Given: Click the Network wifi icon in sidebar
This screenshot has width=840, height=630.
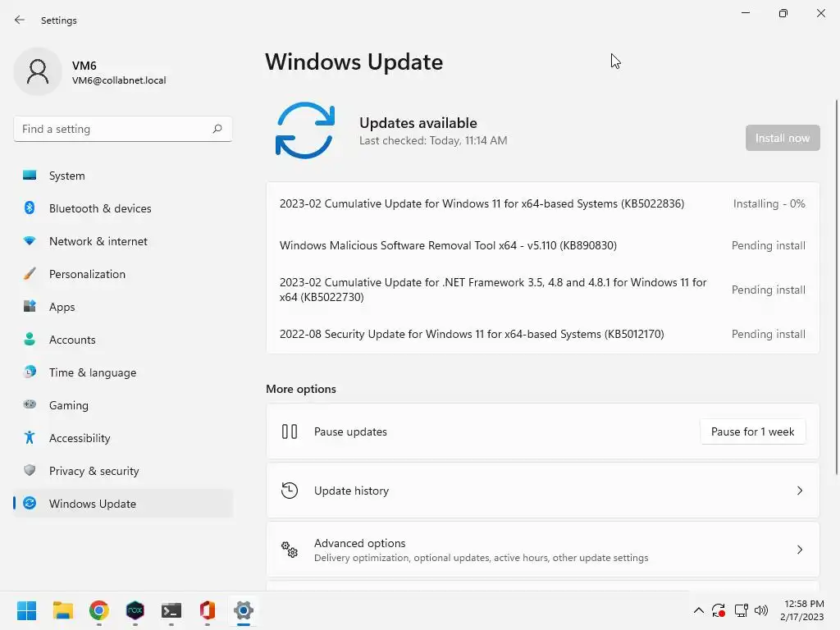Looking at the screenshot, I should (x=30, y=241).
